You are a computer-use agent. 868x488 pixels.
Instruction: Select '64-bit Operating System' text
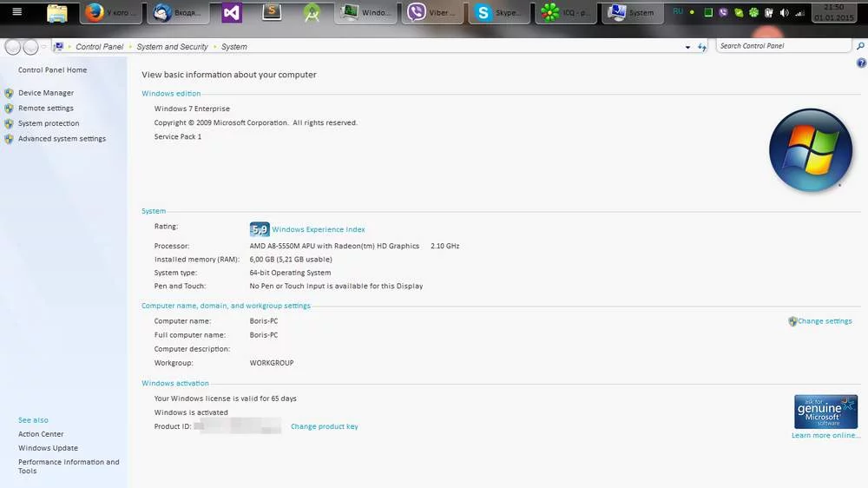tap(290, 273)
